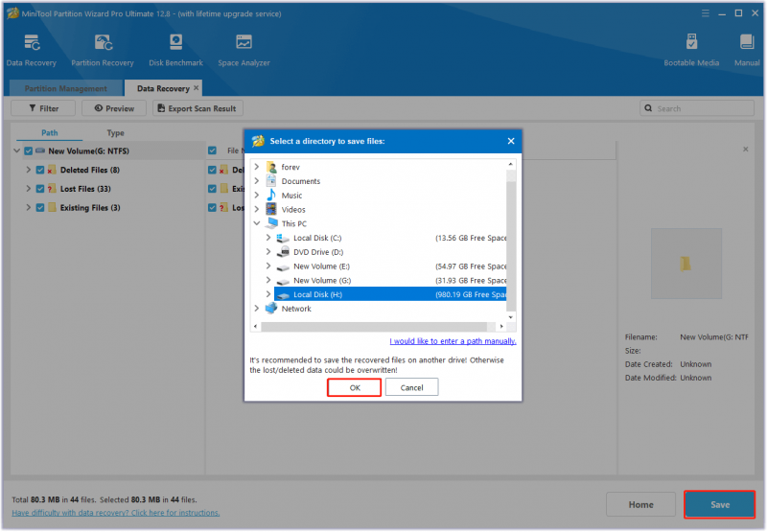Image resolution: width=767 pixels, height=532 pixels.
Task: Uncheck the Existing Files (3) checkbox
Action: click(40, 208)
